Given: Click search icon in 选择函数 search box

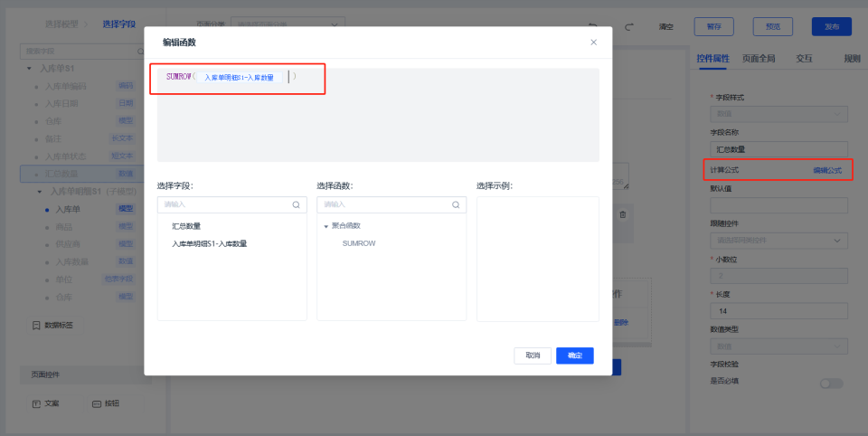Looking at the screenshot, I should tap(456, 204).
